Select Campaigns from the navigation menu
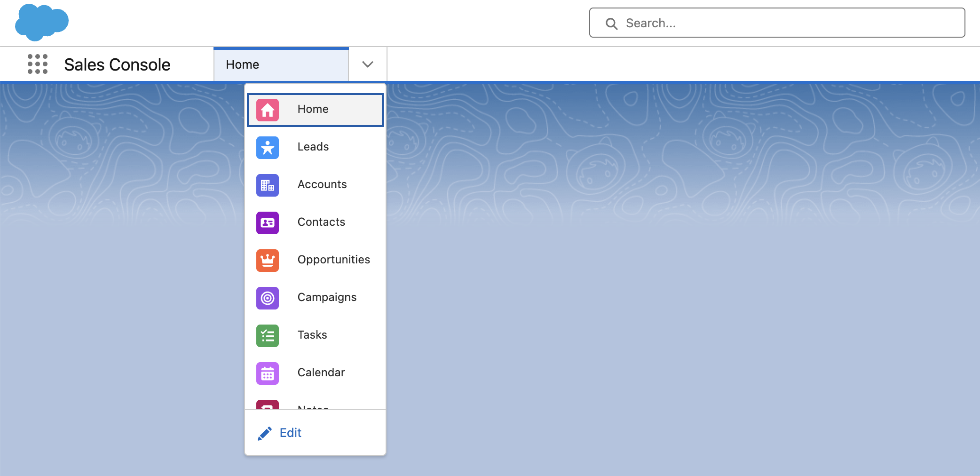The width and height of the screenshot is (980, 476). 327,297
